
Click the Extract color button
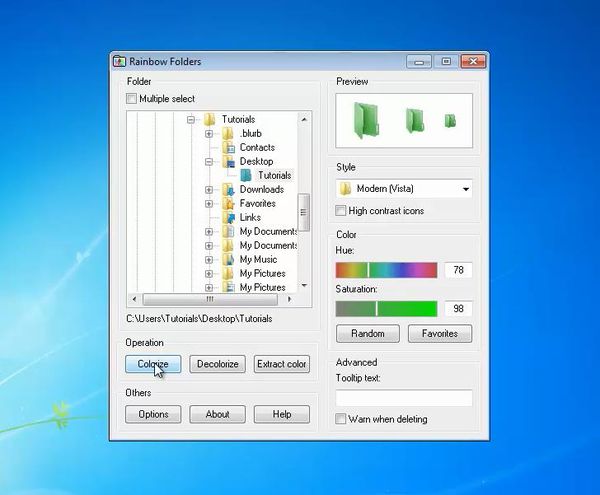point(282,364)
